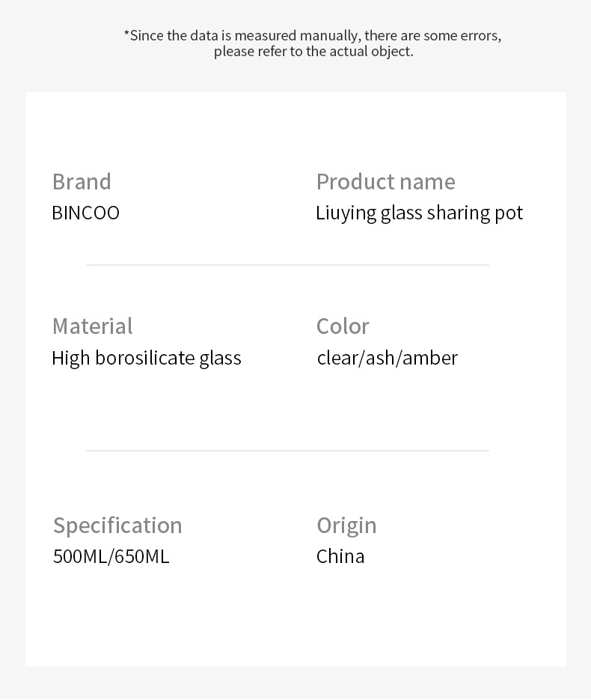Click the word 'glass' in Material value
Image resolution: width=591 pixels, height=700 pixels.
[221, 359]
